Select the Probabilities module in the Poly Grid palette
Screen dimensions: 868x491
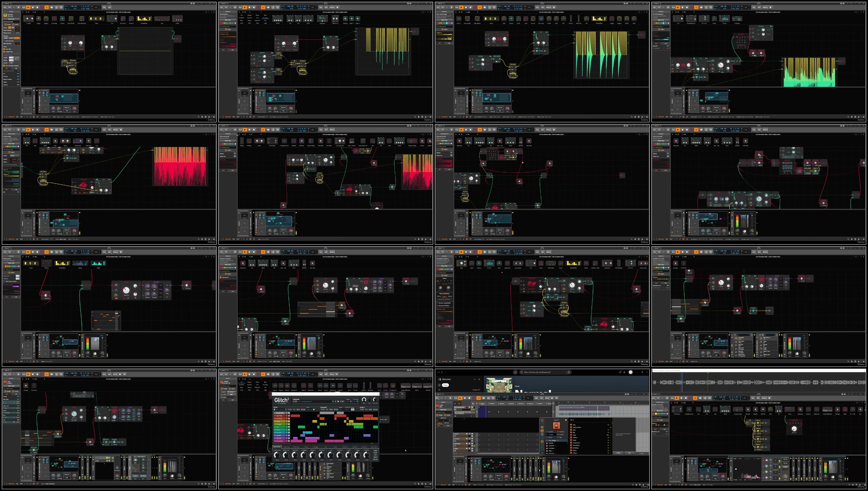144,19
